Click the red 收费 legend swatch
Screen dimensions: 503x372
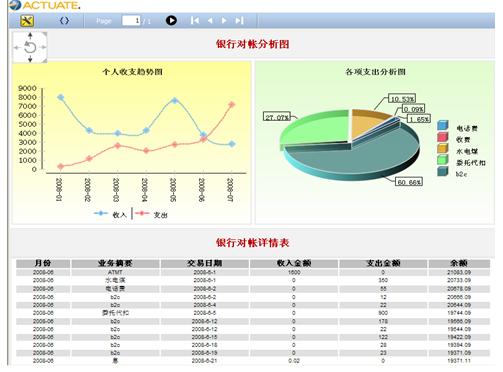pos(443,137)
